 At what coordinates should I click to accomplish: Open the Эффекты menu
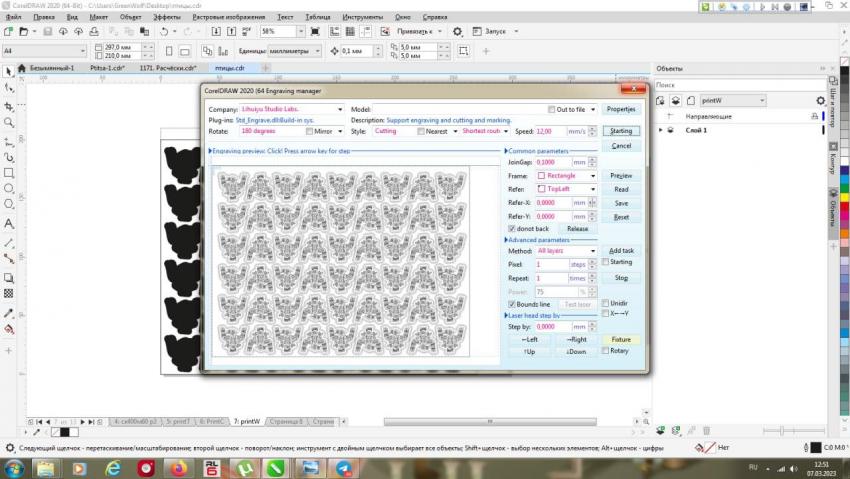point(167,17)
